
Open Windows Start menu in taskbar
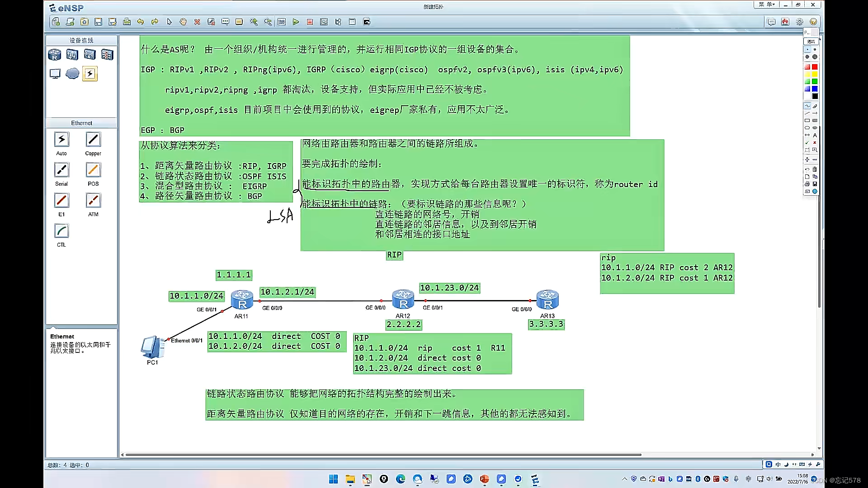[334, 479]
